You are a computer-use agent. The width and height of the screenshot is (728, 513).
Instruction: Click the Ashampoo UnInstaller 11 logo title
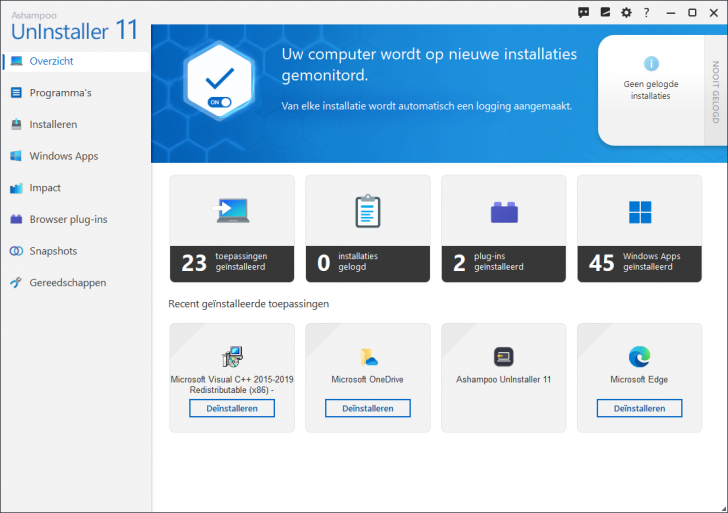click(75, 27)
